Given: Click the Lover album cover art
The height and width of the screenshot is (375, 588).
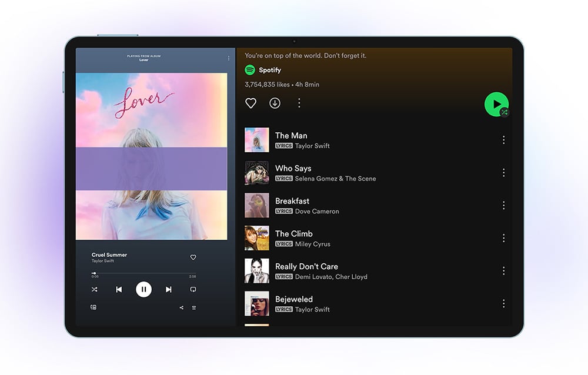Looking at the screenshot, I should point(152,156).
